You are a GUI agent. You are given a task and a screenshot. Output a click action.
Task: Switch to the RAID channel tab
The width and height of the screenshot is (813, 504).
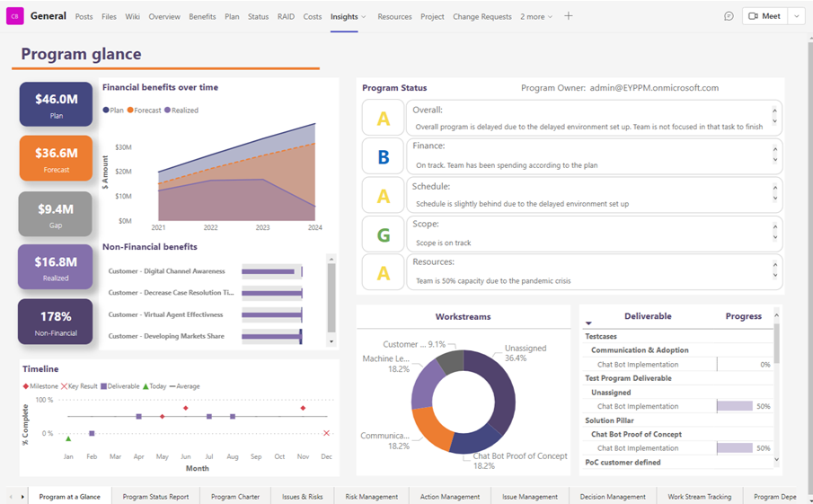pyautogui.click(x=286, y=16)
